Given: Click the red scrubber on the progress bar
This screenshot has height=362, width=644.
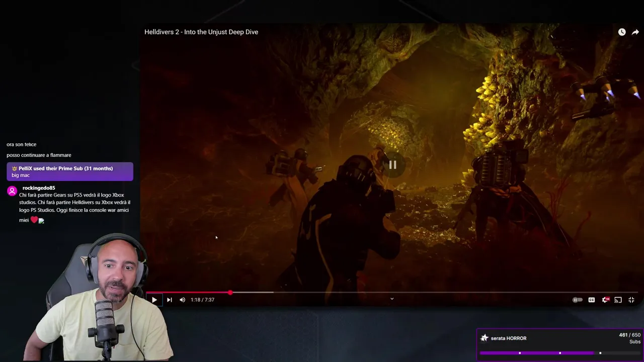Looking at the screenshot, I should [x=230, y=292].
